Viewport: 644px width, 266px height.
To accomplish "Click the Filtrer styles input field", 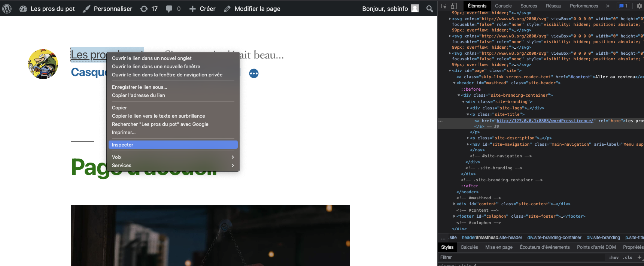I will pyautogui.click(x=520, y=257).
